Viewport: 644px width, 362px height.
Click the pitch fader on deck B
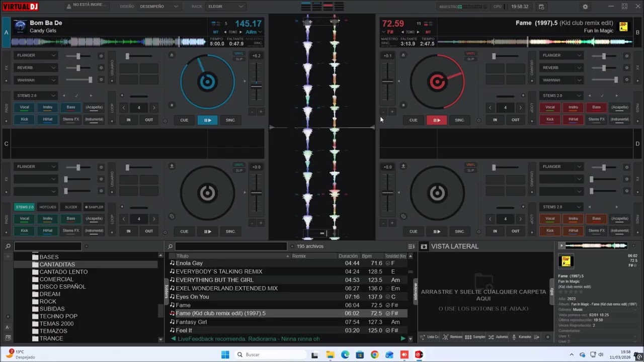point(387,81)
